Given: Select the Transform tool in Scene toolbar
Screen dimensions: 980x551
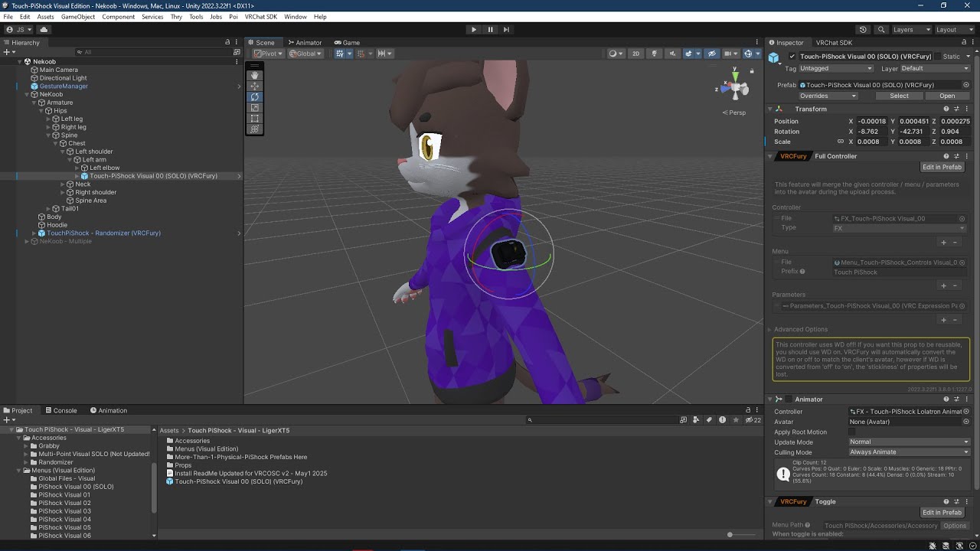Looking at the screenshot, I should (255, 129).
